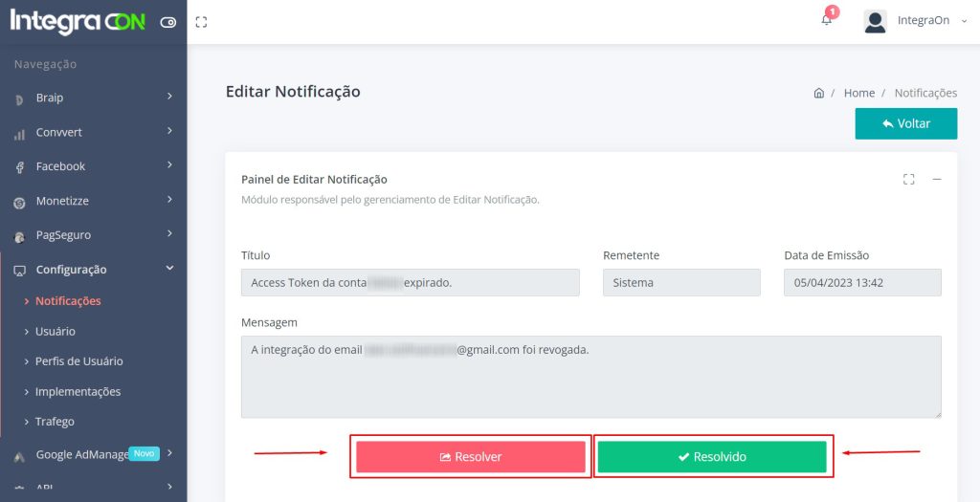Maximize the Painel de Editar Notificação card
Screen dimensions: 980x502
pos(909,179)
